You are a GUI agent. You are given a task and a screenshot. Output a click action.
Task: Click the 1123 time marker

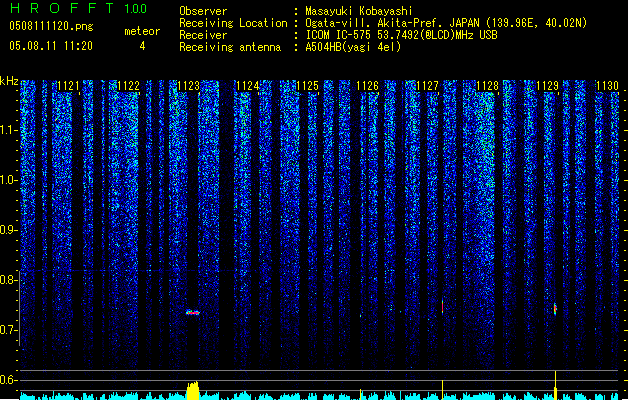click(x=188, y=86)
